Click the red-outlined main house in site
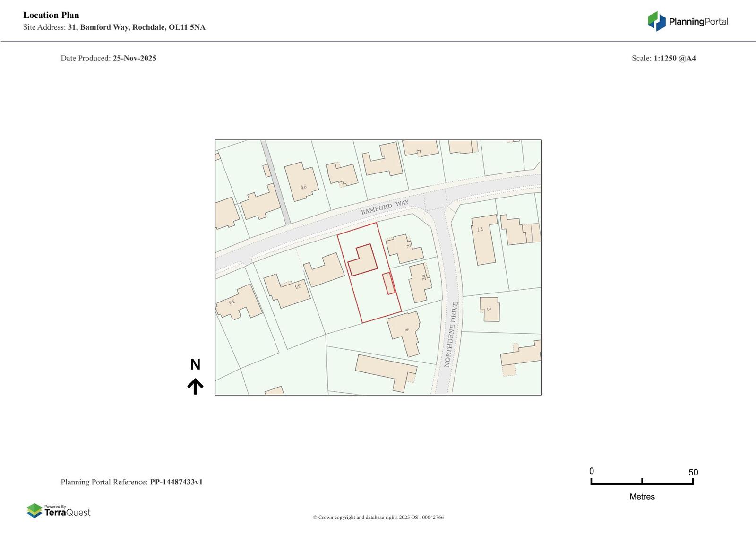The width and height of the screenshot is (756, 535). [364, 262]
